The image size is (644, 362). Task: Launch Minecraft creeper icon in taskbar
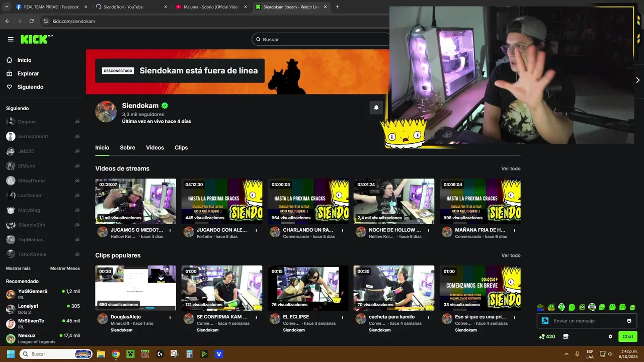130,354
